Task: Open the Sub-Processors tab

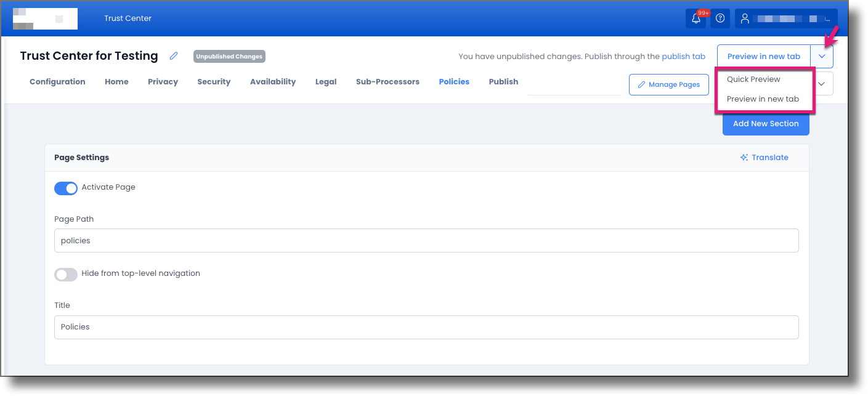Action: [x=387, y=81]
